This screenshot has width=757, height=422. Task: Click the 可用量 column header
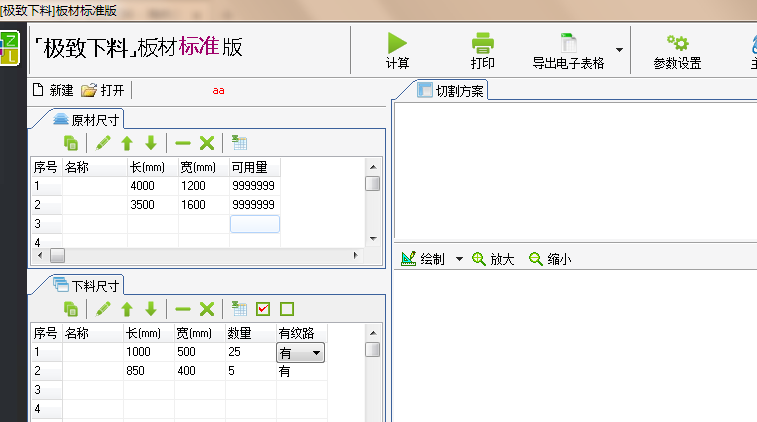(x=254, y=168)
